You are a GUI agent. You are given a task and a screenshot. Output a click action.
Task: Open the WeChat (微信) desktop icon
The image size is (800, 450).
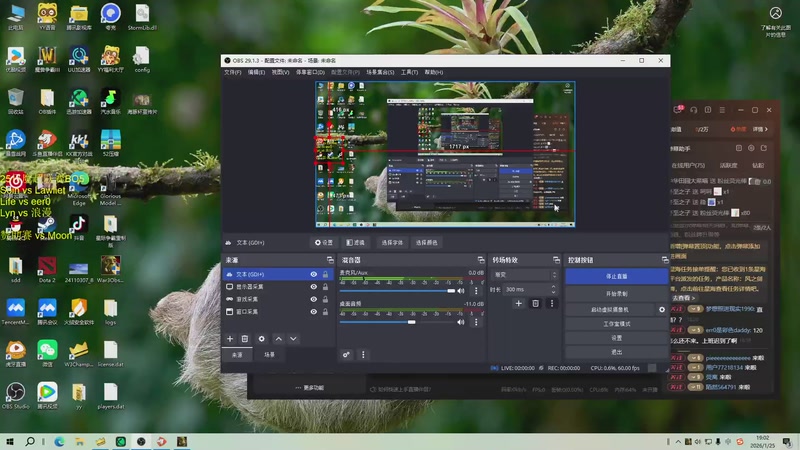click(x=47, y=353)
